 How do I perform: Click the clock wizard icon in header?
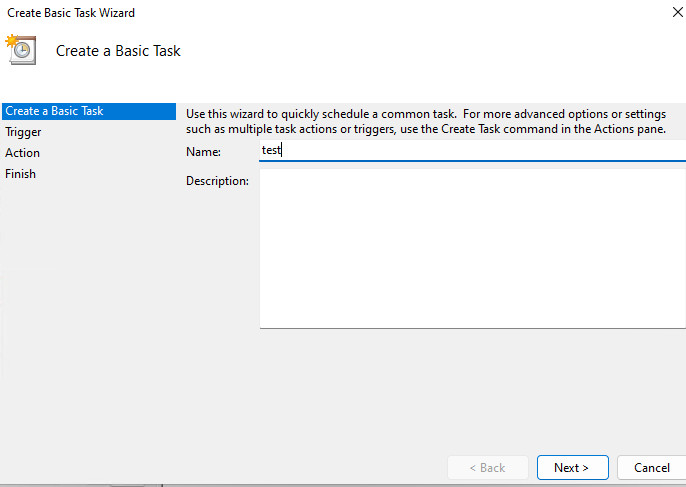tap(21, 50)
